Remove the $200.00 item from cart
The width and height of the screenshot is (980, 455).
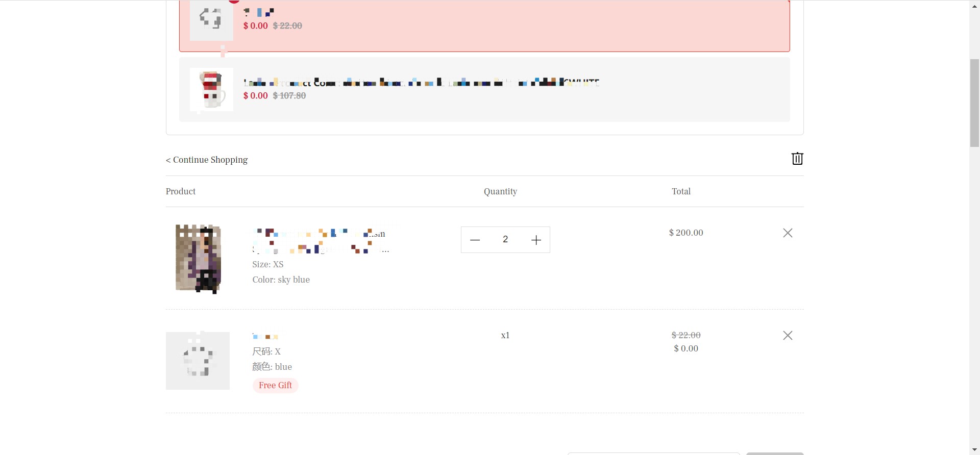click(788, 233)
